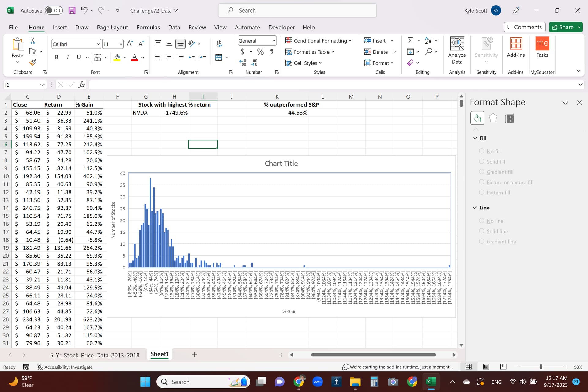Viewport: 588px width, 392px height.
Task: Click Increase Decimal icon
Action: coord(243,63)
